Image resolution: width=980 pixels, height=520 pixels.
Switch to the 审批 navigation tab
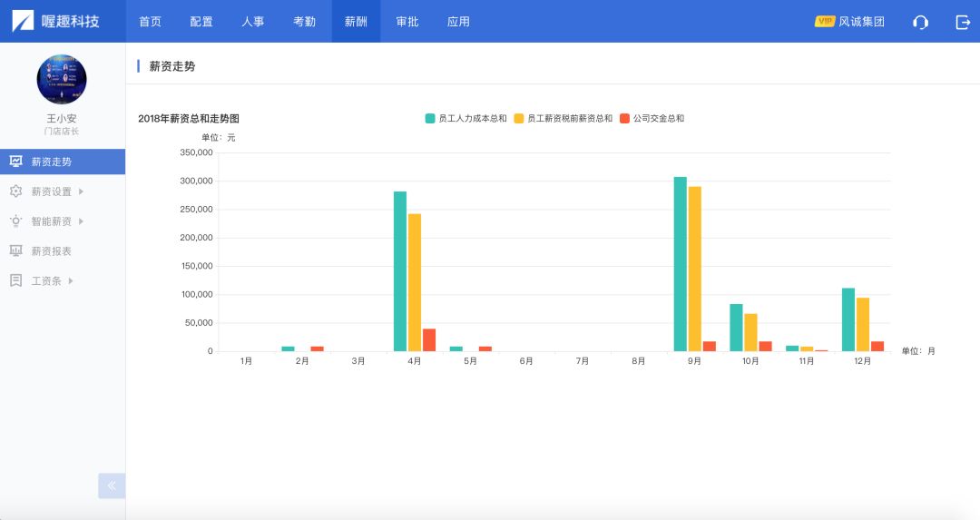click(x=407, y=22)
